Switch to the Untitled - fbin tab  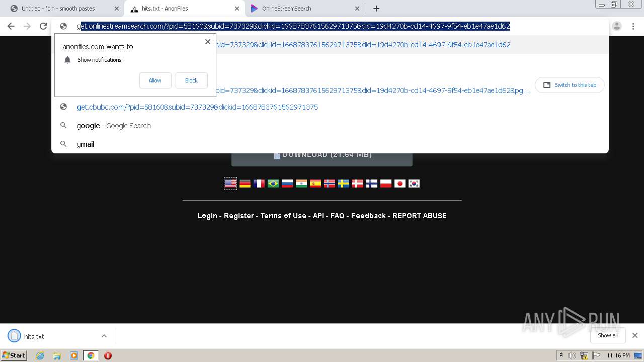58,9
